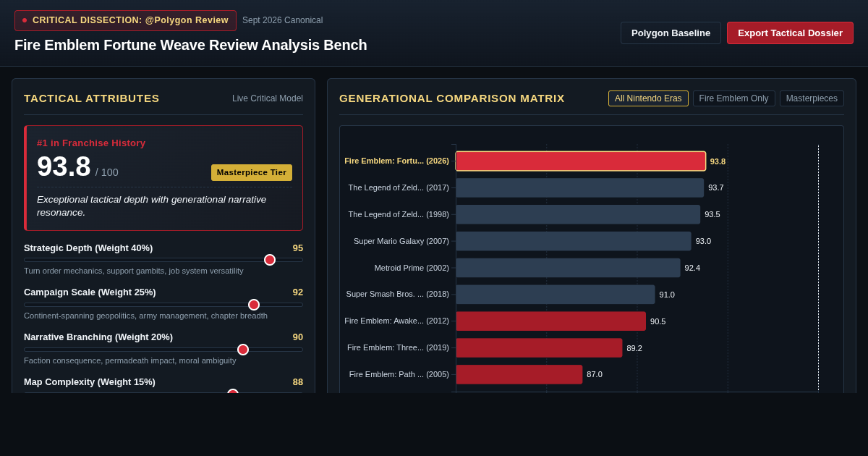This screenshot has width=868, height=456.
Task: Click the 'Live Critical Model' label
Action: pyautogui.click(x=268, y=98)
